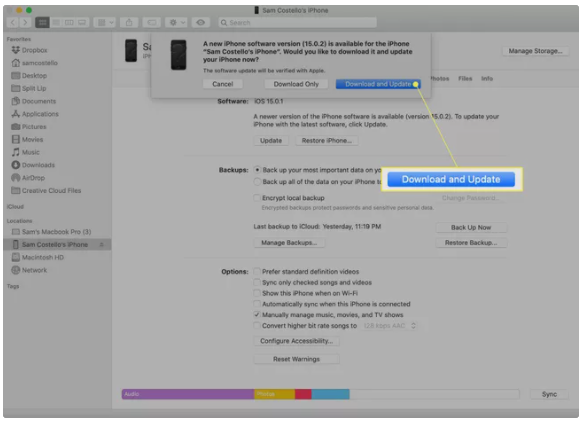Open Music in the sidebar
583x424 pixels.
(x=30, y=152)
